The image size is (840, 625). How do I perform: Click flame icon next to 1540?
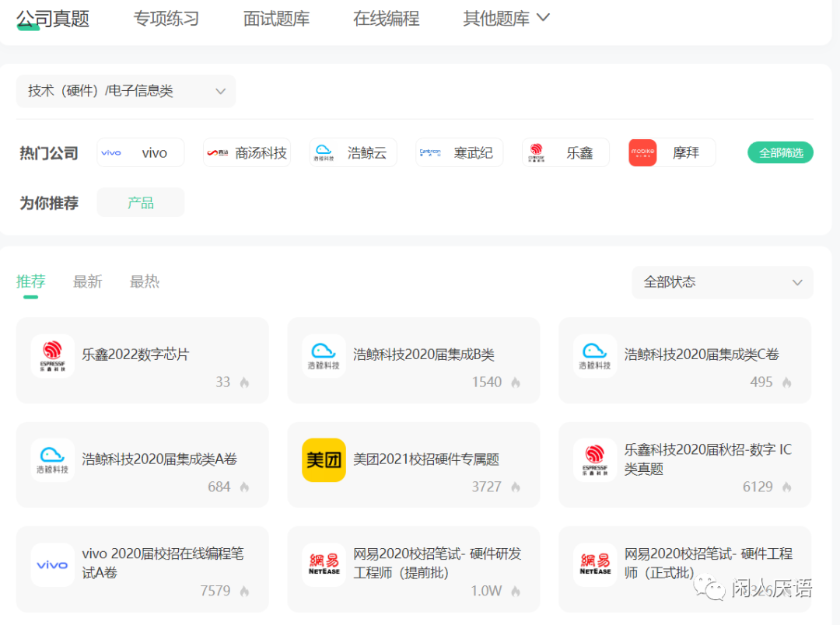[x=516, y=382]
